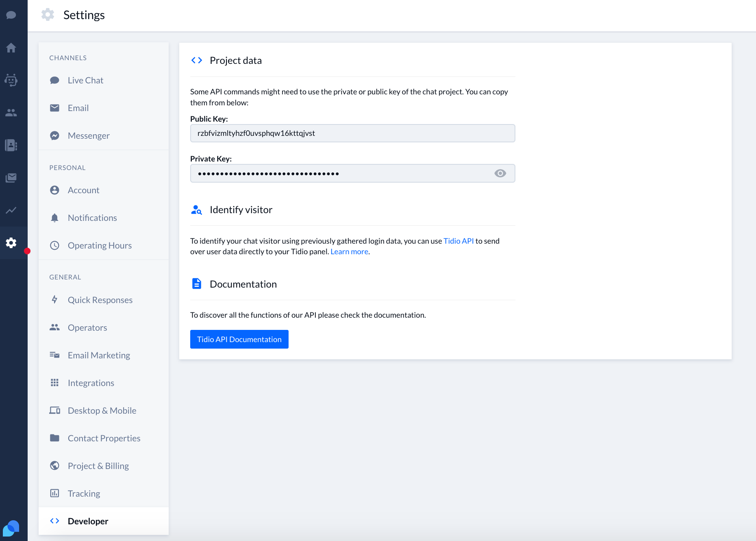Click the GENERAL section label
Viewport: 756px width, 541px height.
click(65, 277)
